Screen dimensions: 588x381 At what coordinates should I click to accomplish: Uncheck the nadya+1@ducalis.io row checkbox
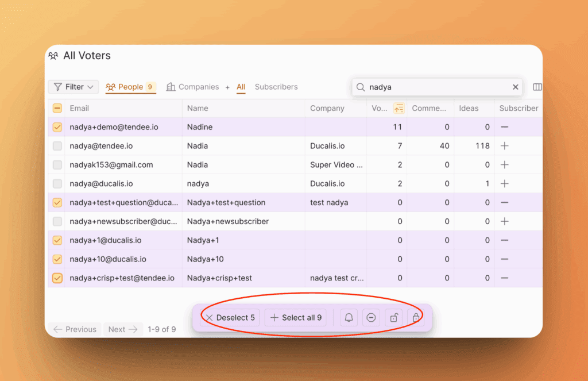[x=57, y=240]
